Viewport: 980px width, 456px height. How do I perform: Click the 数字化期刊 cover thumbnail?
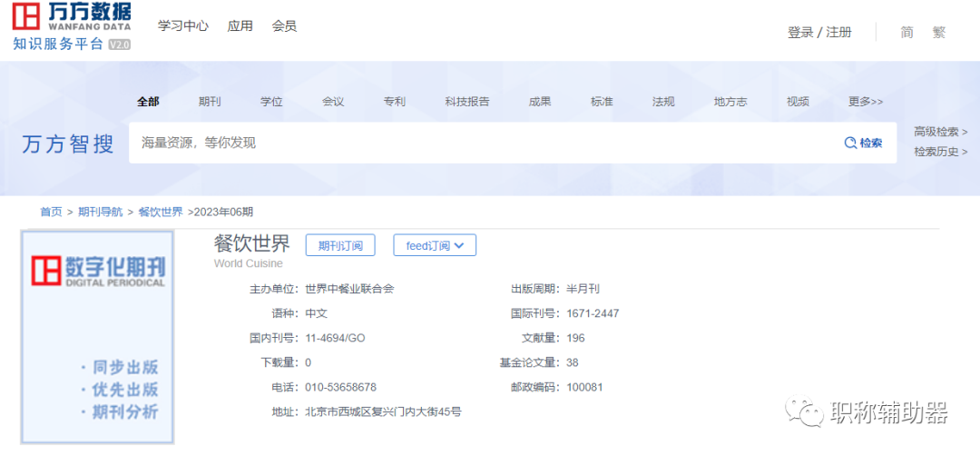pyautogui.click(x=97, y=337)
